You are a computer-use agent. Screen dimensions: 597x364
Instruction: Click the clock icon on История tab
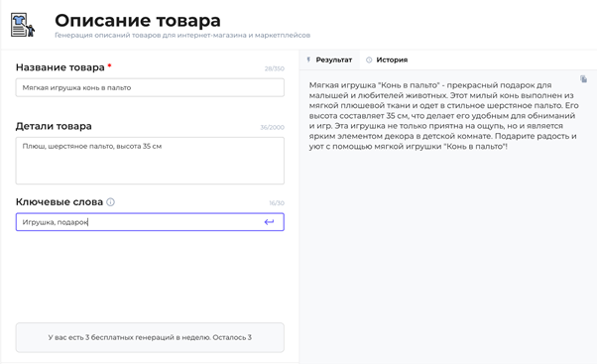pos(369,60)
